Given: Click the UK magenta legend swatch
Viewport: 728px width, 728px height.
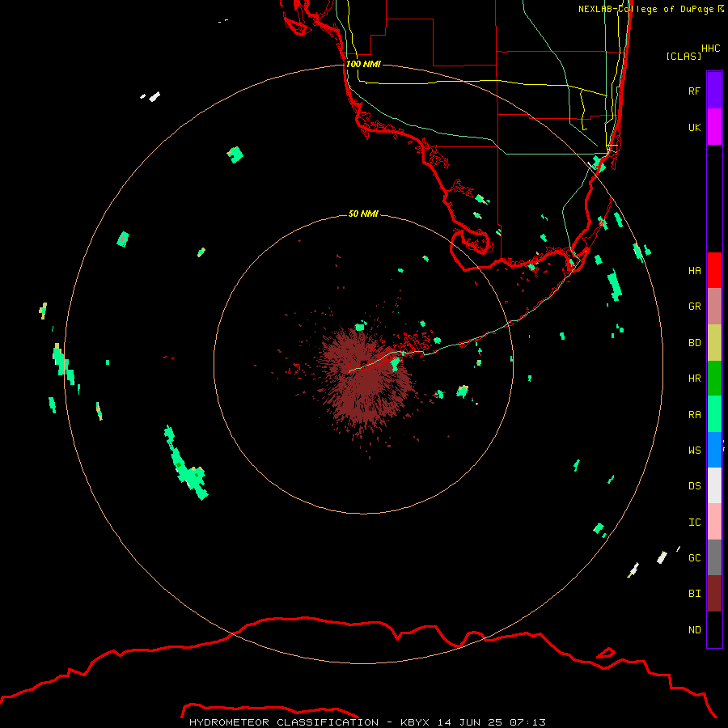Looking at the screenshot, I should point(714,127).
